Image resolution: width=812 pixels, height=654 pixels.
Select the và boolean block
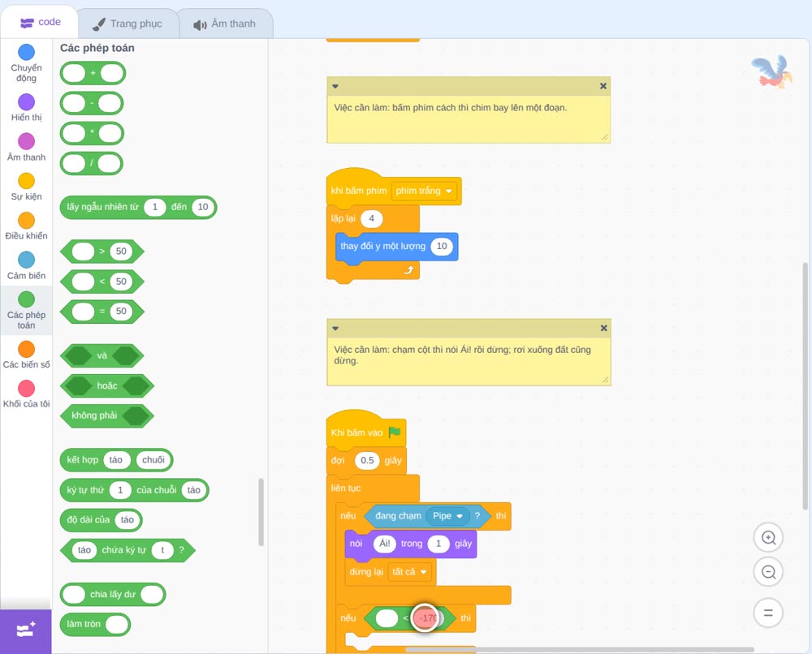[102, 356]
